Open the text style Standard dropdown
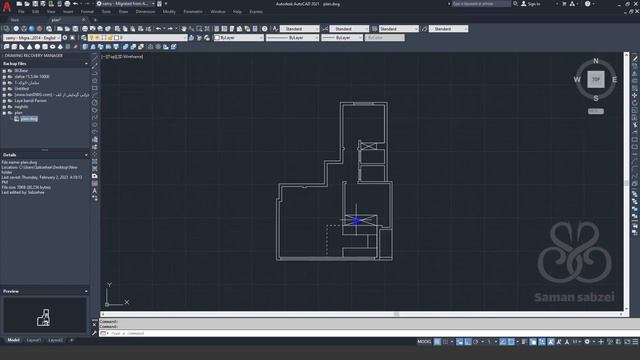The width and height of the screenshot is (640, 360). [299, 29]
